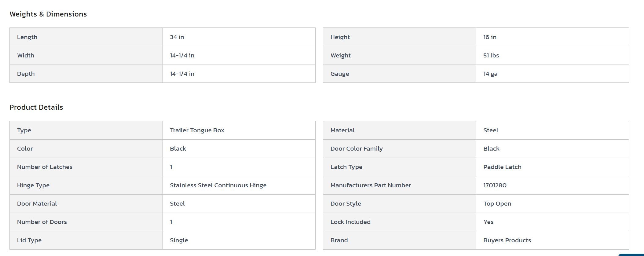Click the Height label cell
The width and height of the screenshot is (644, 256).
point(400,37)
